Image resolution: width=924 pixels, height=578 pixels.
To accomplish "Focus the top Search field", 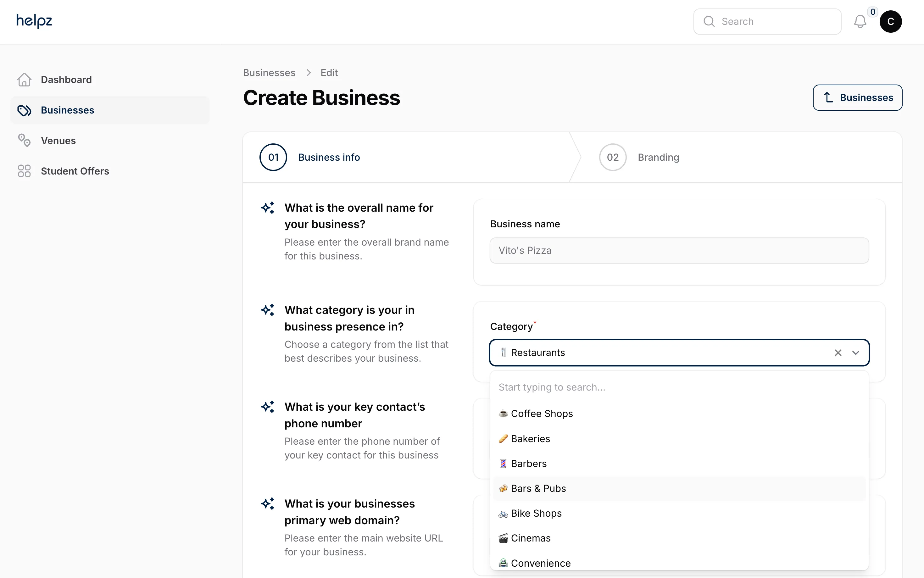I will click(767, 21).
